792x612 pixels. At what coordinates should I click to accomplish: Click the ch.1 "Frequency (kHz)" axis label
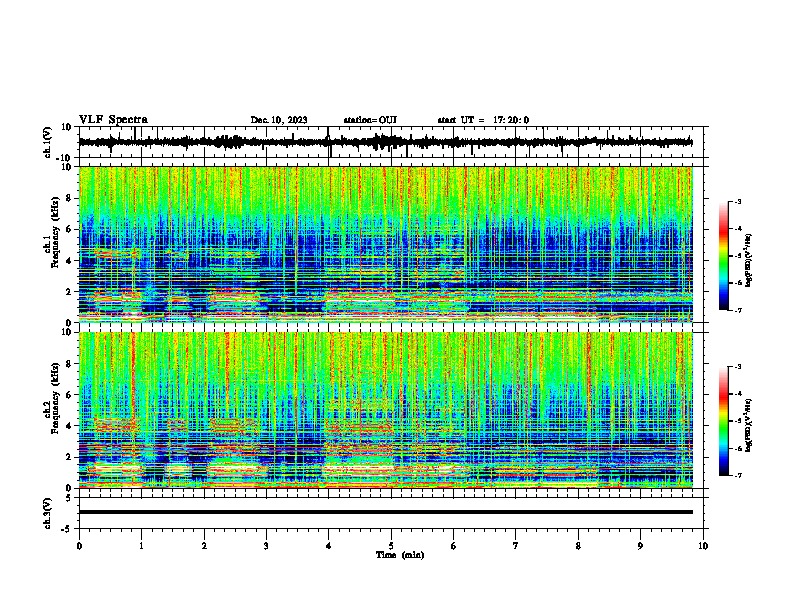pos(55,232)
